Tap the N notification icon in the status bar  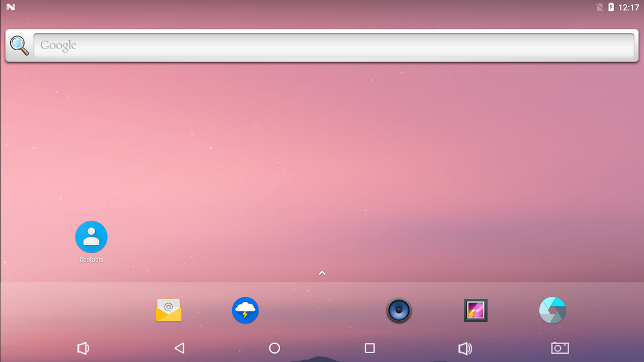[x=11, y=7]
